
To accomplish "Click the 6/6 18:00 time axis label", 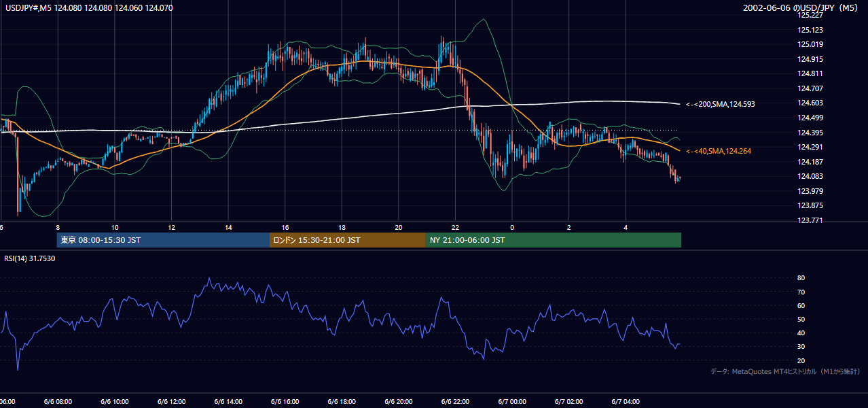I will coord(342,402).
